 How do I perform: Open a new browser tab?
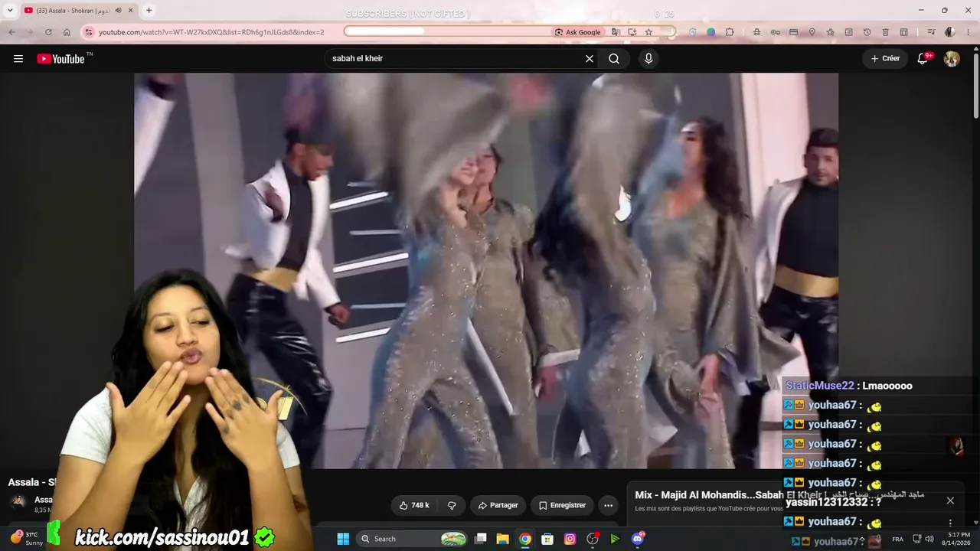pos(149,10)
